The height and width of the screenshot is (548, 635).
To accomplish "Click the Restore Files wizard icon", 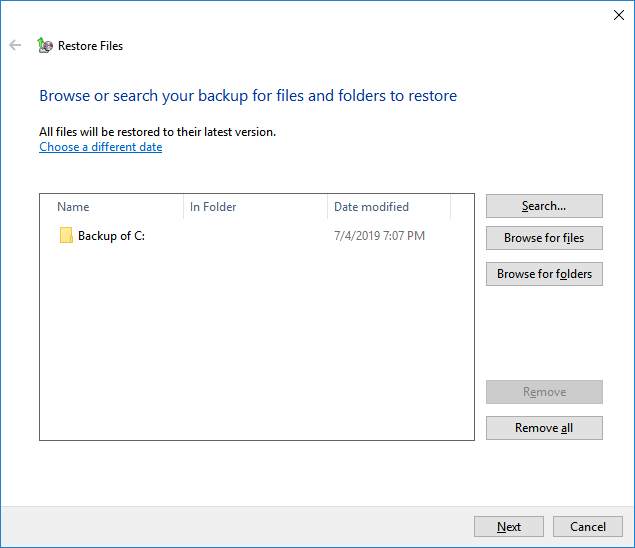I will click(44, 45).
